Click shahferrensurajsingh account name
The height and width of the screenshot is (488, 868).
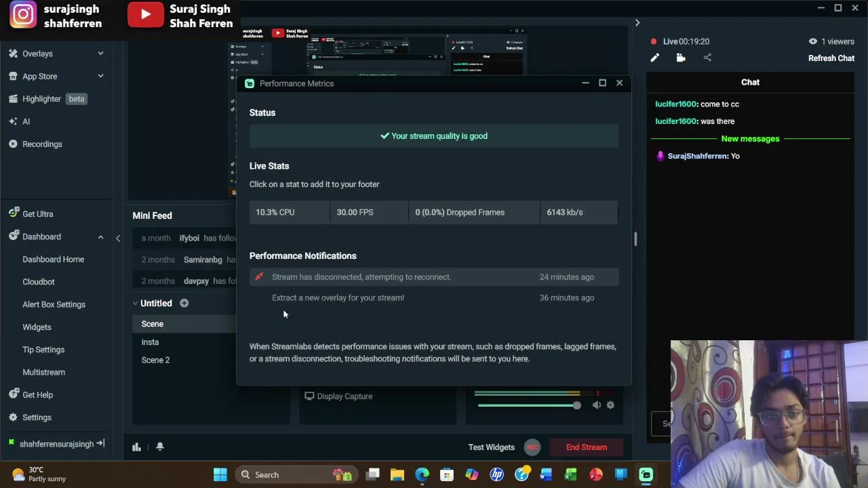click(x=56, y=444)
